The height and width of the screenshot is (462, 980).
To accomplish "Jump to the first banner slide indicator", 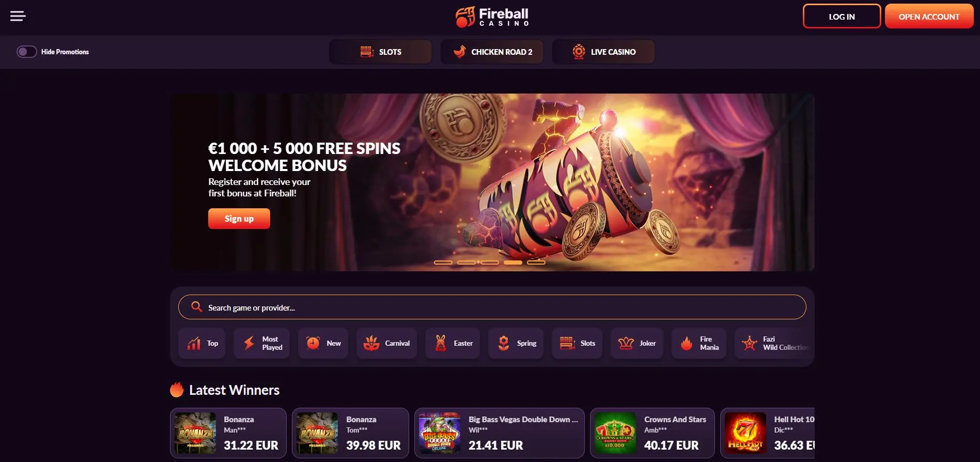I will (x=443, y=263).
